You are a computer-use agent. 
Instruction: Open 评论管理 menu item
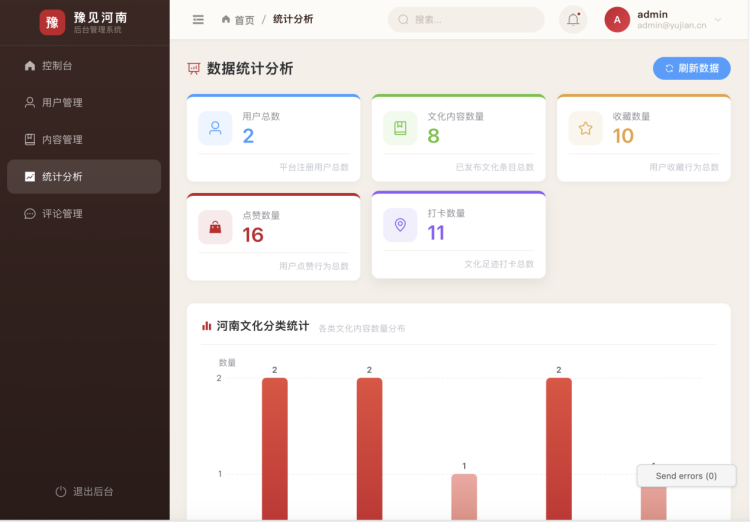pyautogui.click(x=84, y=213)
